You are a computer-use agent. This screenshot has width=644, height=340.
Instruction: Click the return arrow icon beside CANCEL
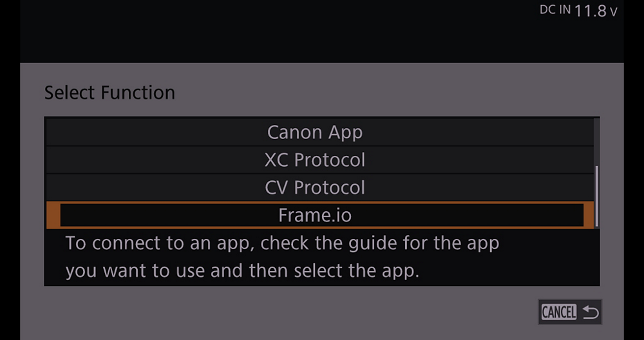click(x=591, y=313)
